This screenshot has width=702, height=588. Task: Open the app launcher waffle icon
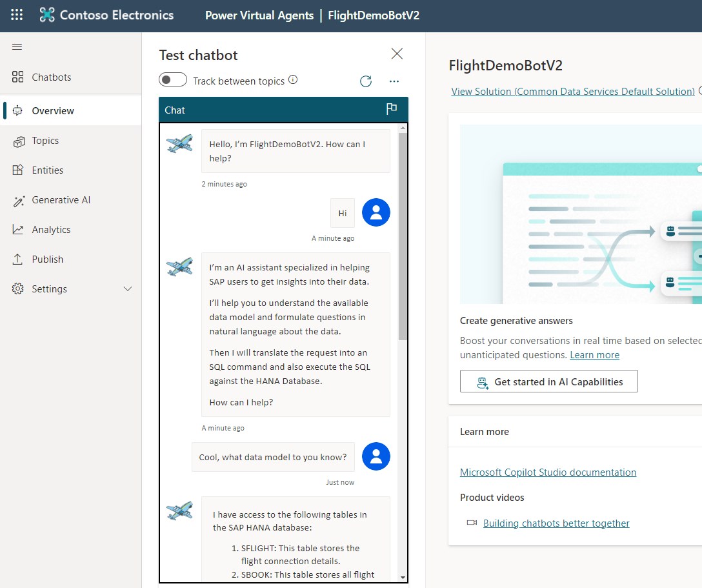(x=17, y=15)
